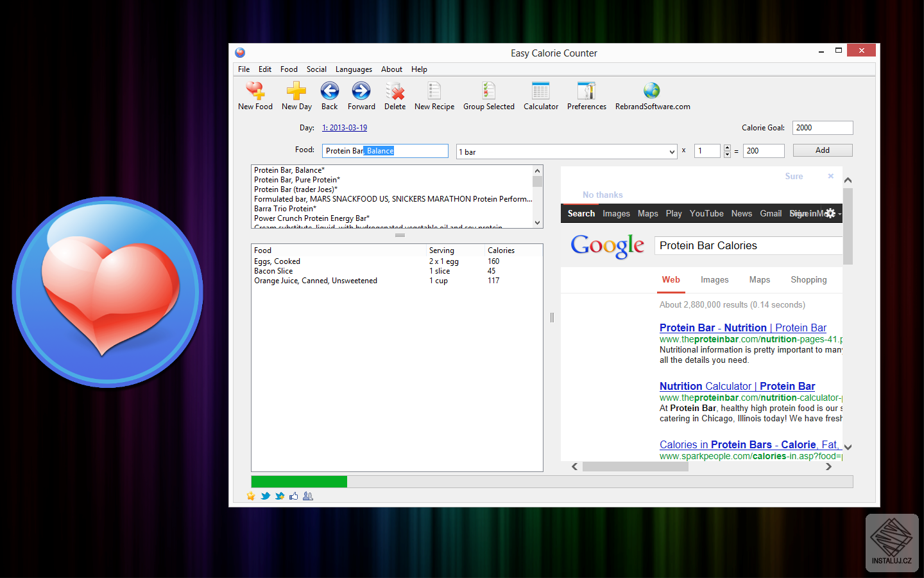This screenshot has height=578, width=924.
Task: Click the green calorie progress bar
Action: tap(299, 482)
